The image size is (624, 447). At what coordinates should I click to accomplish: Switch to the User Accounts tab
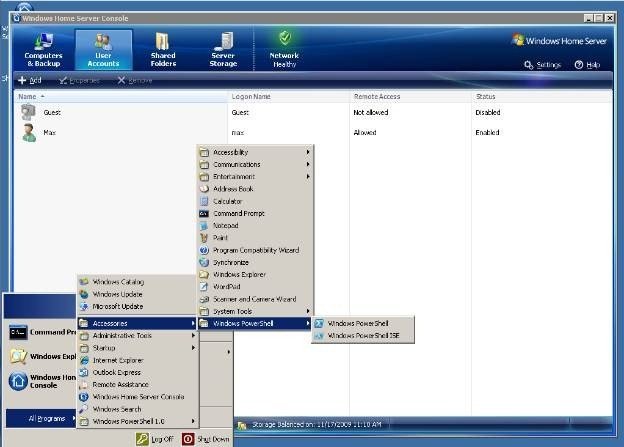click(103, 51)
